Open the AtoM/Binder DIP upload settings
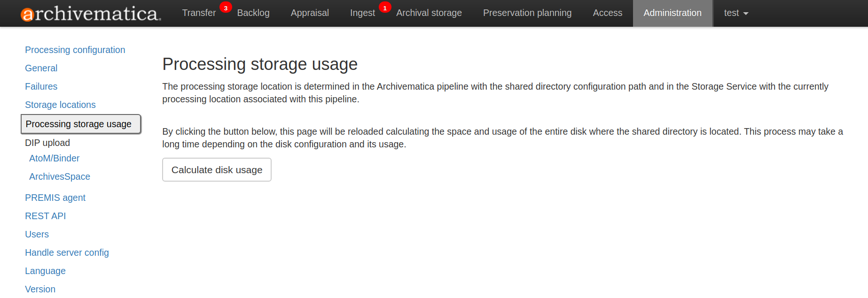The image size is (868, 298). [54, 158]
